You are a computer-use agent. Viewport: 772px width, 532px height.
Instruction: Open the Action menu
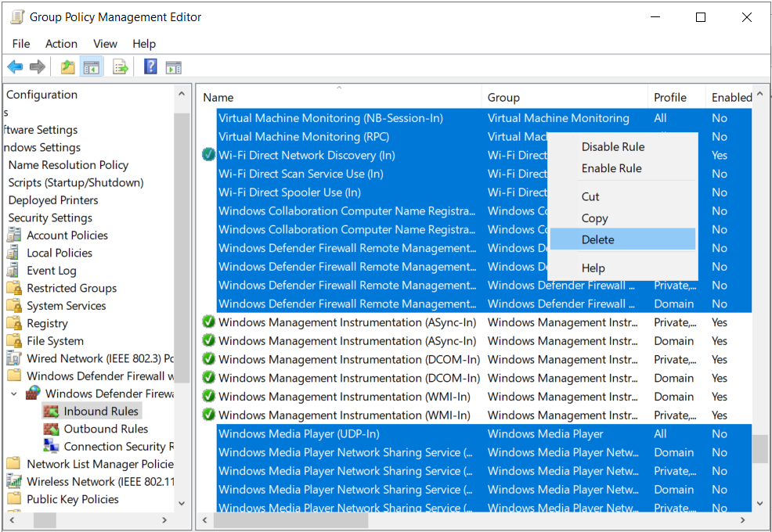(x=61, y=44)
